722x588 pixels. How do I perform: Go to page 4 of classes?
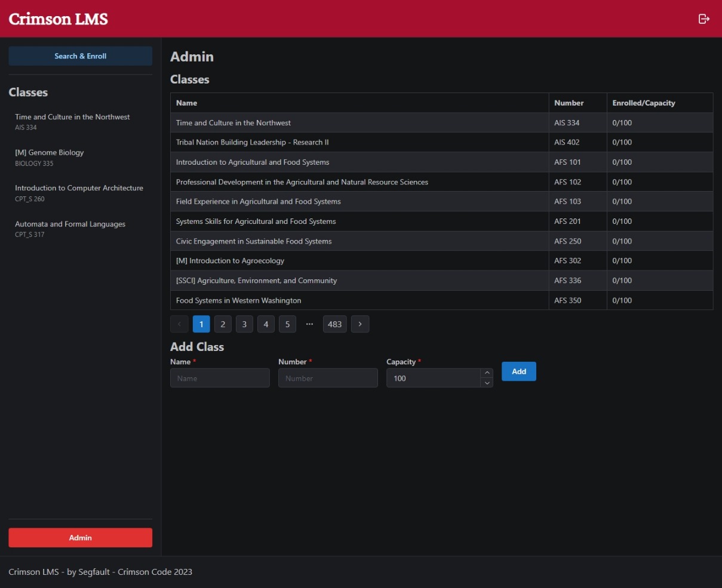(x=266, y=324)
